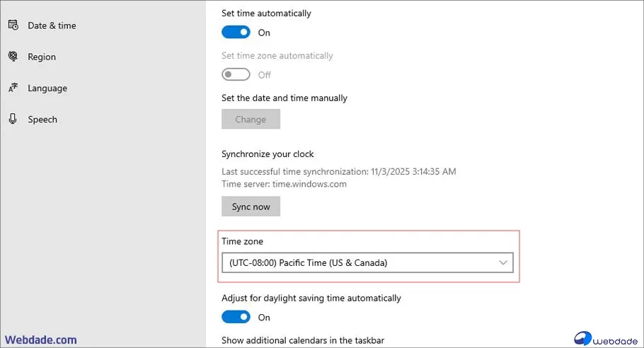Open the Time zone dropdown
Image resolution: width=644 pixels, height=348 pixels.
[367, 262]
